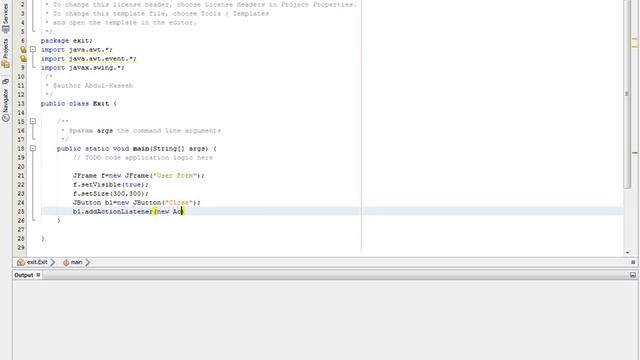Collapse the imports code fold
Screen dimensions: 640x360
point(33,49)
